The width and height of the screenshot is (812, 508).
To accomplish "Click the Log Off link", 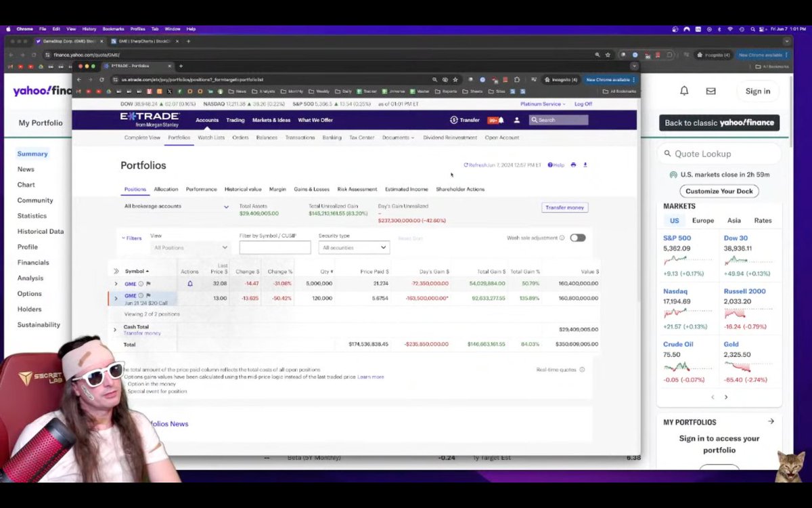I will (583, 104).
